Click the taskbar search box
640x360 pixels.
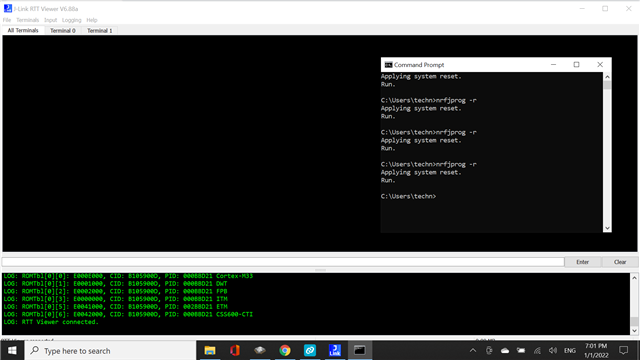[x=111, y=351]
